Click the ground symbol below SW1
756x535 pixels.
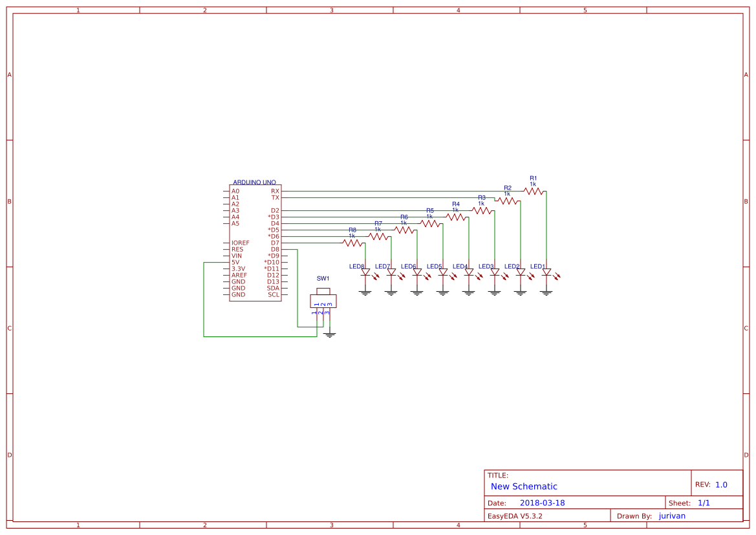point(331,334)
